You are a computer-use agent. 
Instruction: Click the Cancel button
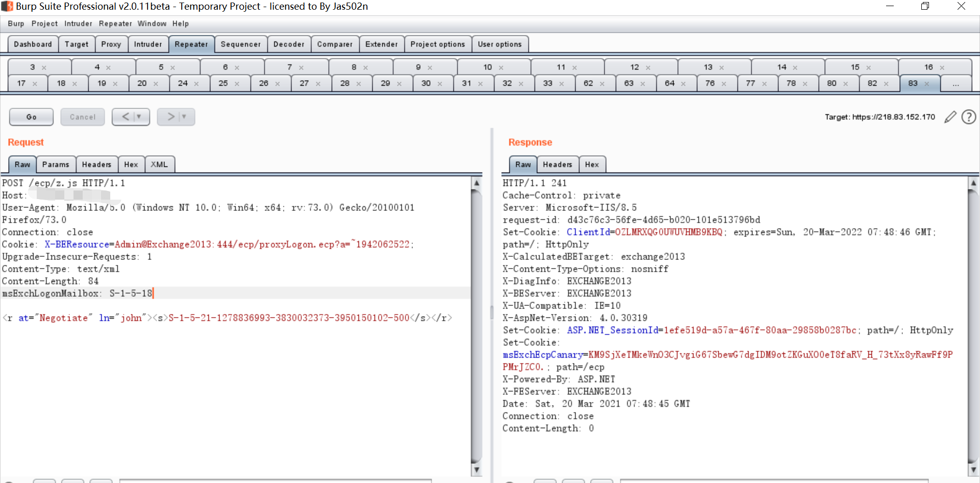click(83, 117)
